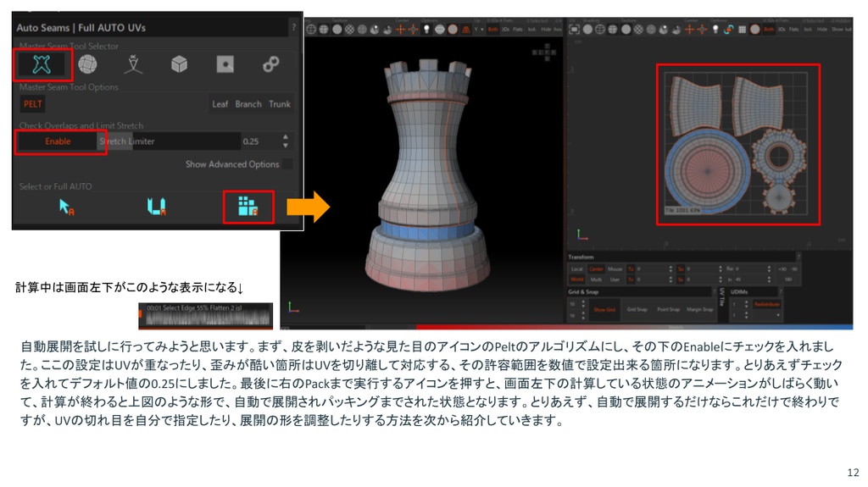868x487 pixels.
Task: Click the frame-fit icon in UV viewport toolbar
Action: [x=574, y=30]
